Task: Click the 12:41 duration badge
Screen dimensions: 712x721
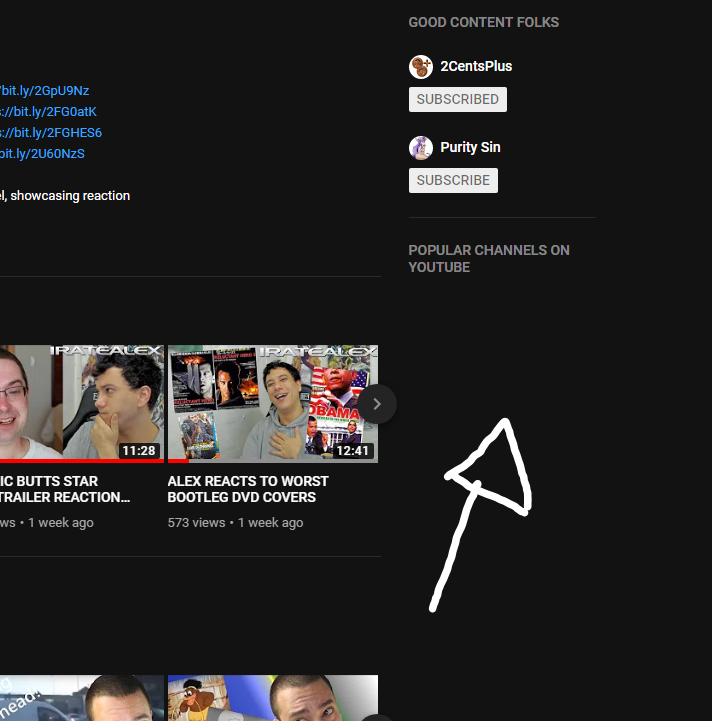Action: [353, 451]
